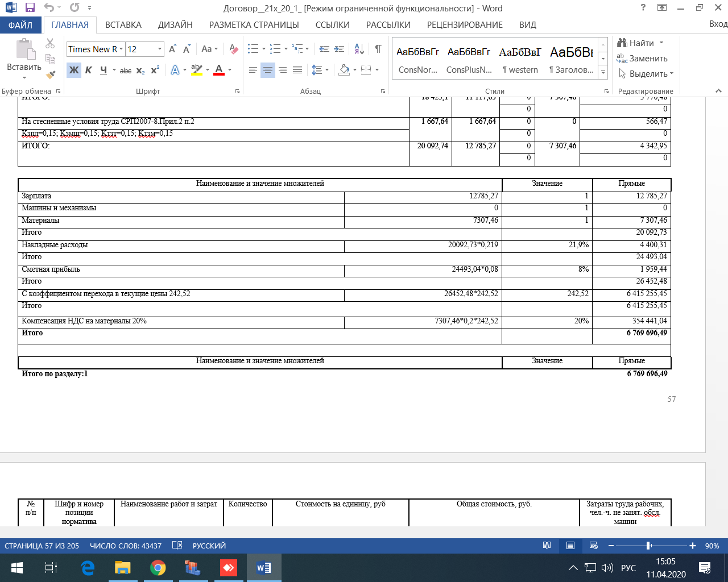Viewport: 728px width, 582px height.
Task: Switch to the ВСТАВКА tab
Action: coord(123,25)
